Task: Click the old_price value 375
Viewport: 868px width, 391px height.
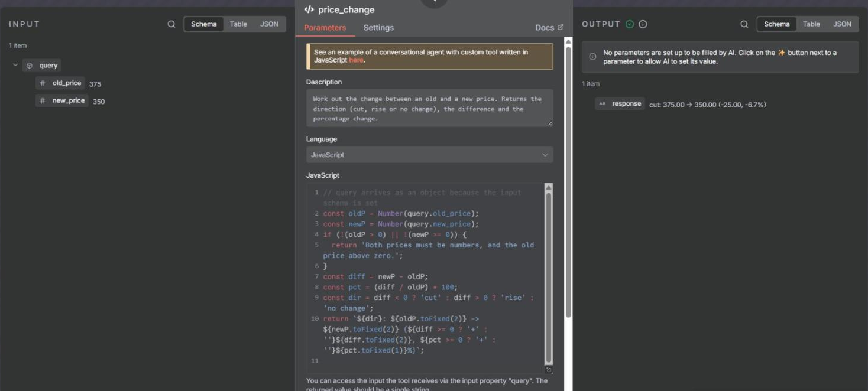Action: click(95, 84)
